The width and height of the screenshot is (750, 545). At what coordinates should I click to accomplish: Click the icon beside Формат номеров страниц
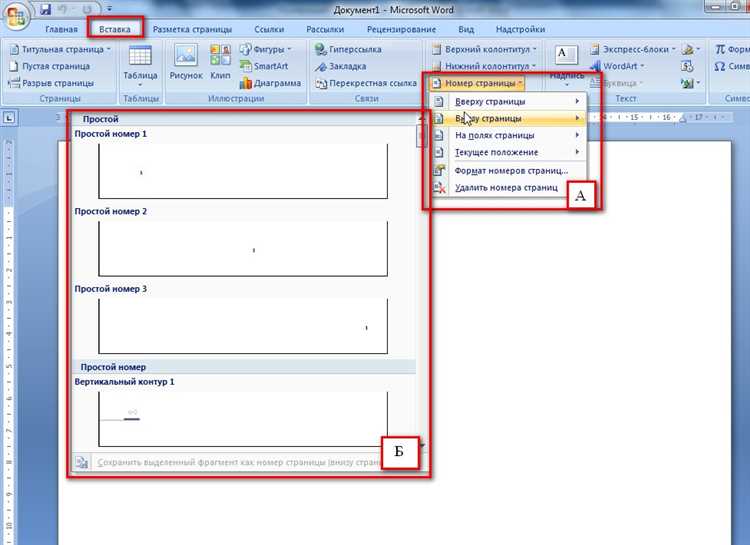click(439, 170)
